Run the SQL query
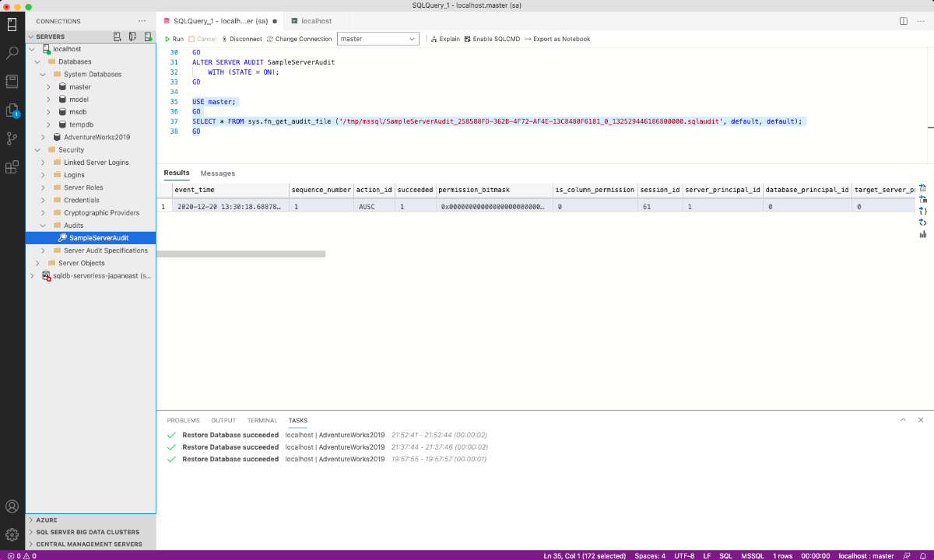 pyautogui.click(x=174, y=39)
